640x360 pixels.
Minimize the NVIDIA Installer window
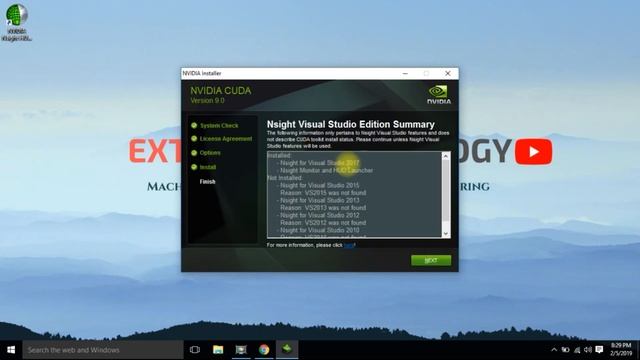pyautogui.click(x=405, y=73)
